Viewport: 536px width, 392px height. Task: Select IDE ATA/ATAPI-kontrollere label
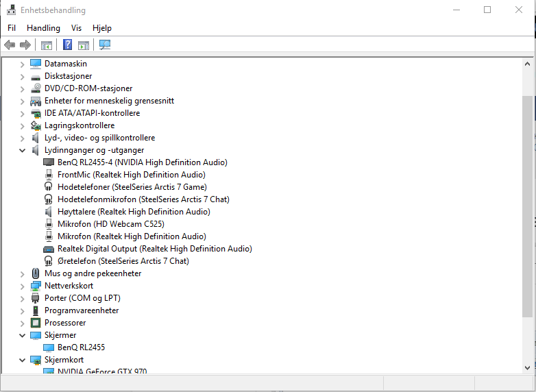(x=92, y=113)
